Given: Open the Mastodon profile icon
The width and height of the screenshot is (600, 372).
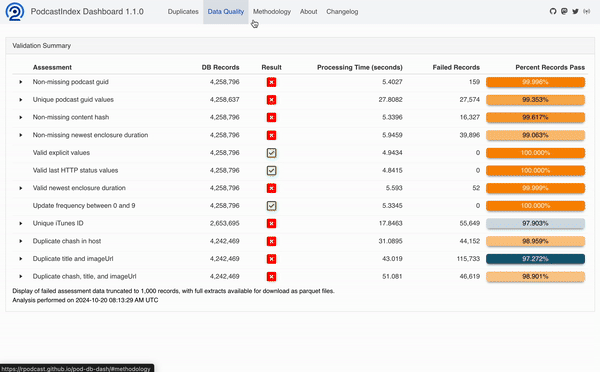Looking at the screenshot, I should tap(564, 11).
